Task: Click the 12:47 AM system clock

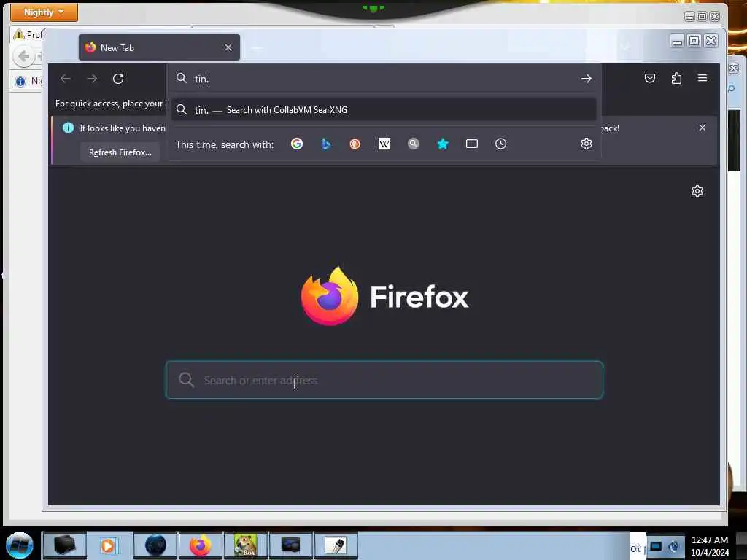Action: (x=709, y=540)
